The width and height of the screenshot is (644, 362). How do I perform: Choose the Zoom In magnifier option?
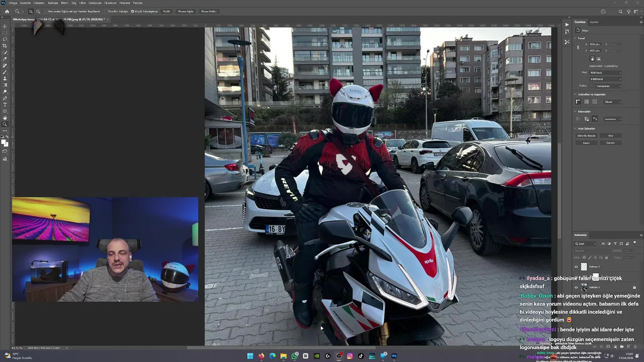pyautogui.click(x=31, y=11)
